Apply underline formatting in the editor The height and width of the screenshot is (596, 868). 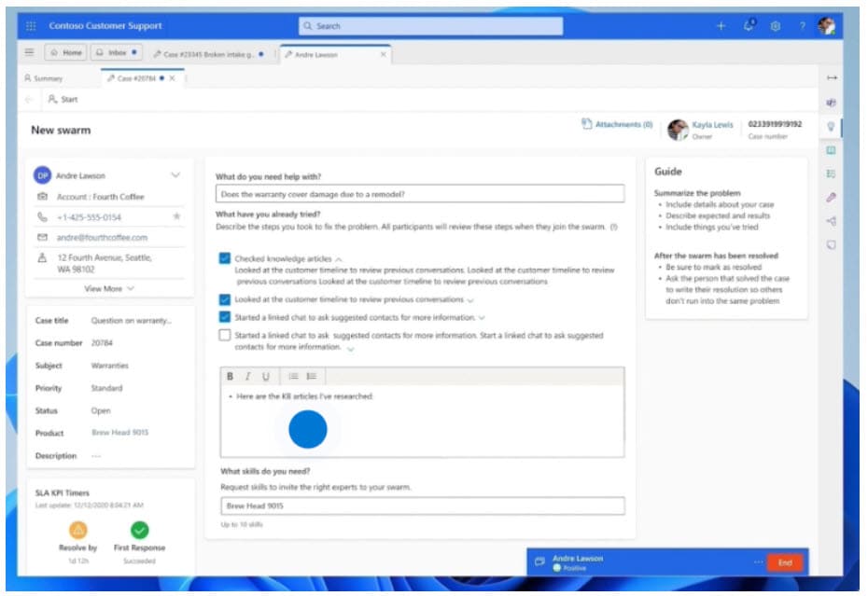click(x=266, y=376)
